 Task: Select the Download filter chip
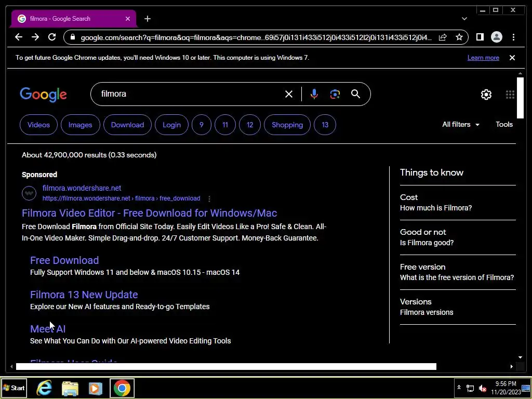click(128, 125)
